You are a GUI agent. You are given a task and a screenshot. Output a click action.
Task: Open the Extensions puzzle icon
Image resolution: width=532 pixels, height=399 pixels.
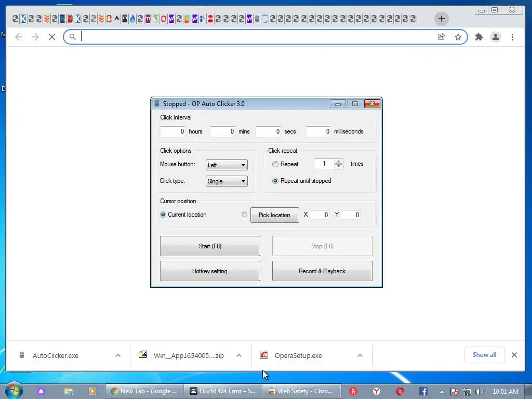click(478, 37)
